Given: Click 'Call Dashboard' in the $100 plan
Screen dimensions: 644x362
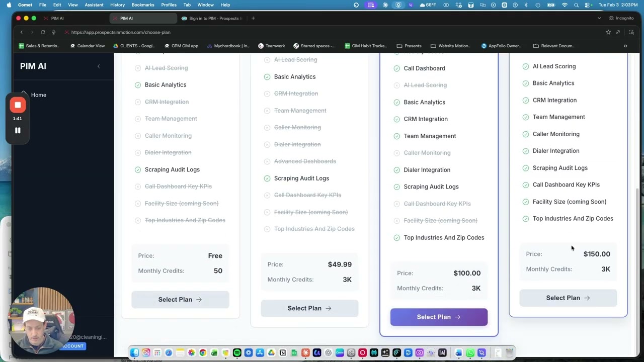Looking at the screenshot, I should (424, 68).
